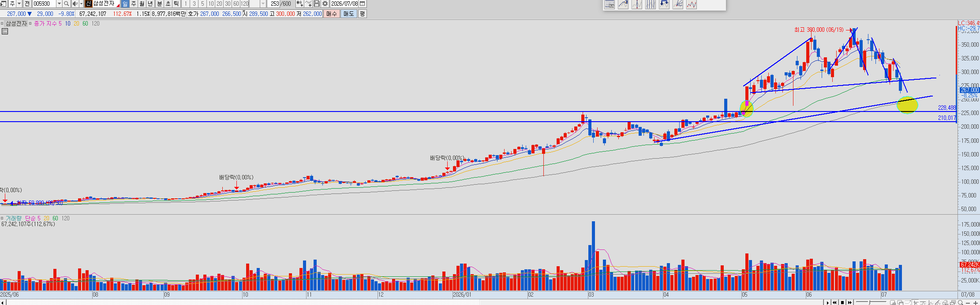Click the 평 button

click(362, 14)
